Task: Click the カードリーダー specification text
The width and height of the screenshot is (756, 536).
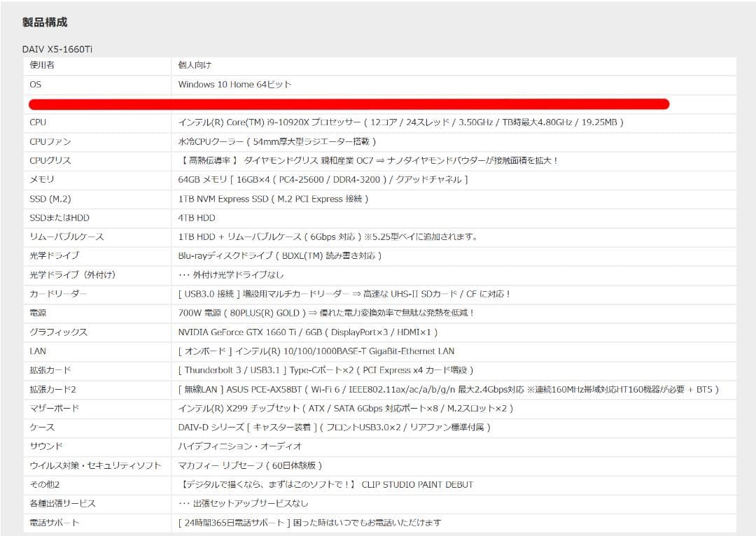Action: point(343,294)
